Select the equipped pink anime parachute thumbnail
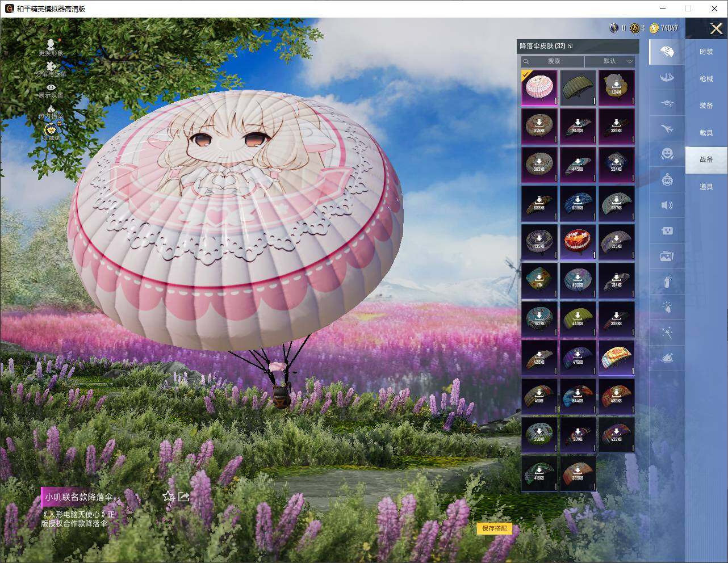Screen dimensions: 728x563 (x=539, y=88)
